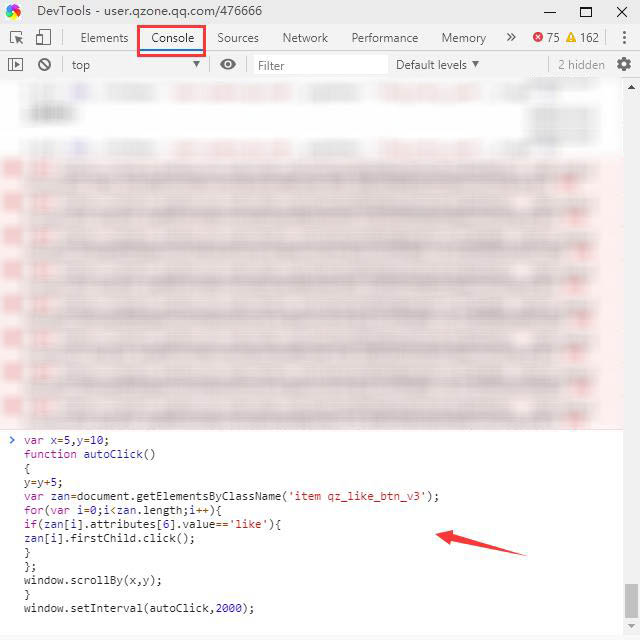Open the Performance tab
The width and height of the screenshot is (640, 640).
coord(385,38)
